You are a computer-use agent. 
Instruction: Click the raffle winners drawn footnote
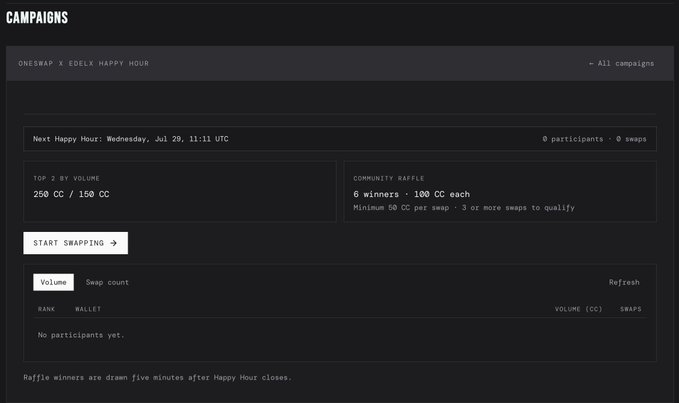(x=158, y=377)
